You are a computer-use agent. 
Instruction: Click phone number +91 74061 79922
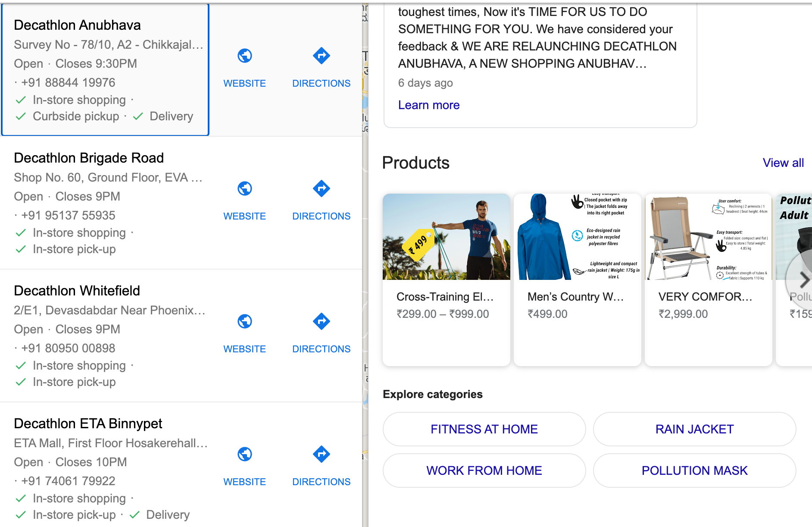pos(68,481)
